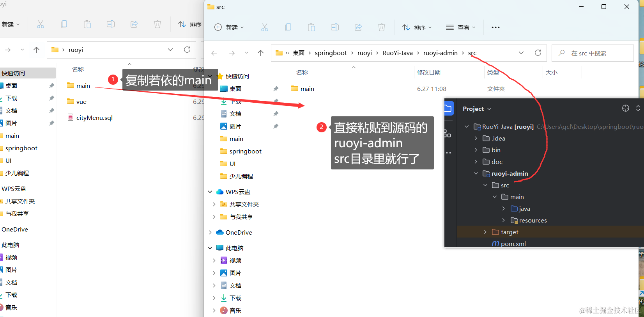644x317 pixels.
Task: Select cityMenu.sql file in ruoyi window
Action: click(94, 118)
